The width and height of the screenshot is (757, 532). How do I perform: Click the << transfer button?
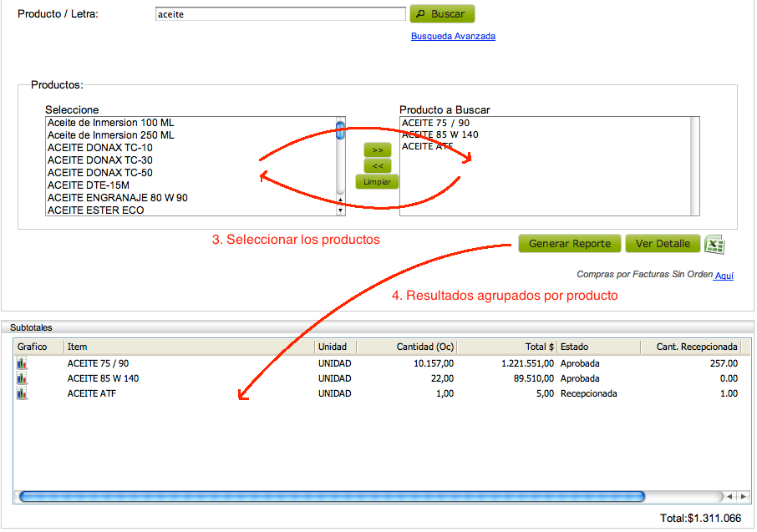pos(377,165)
